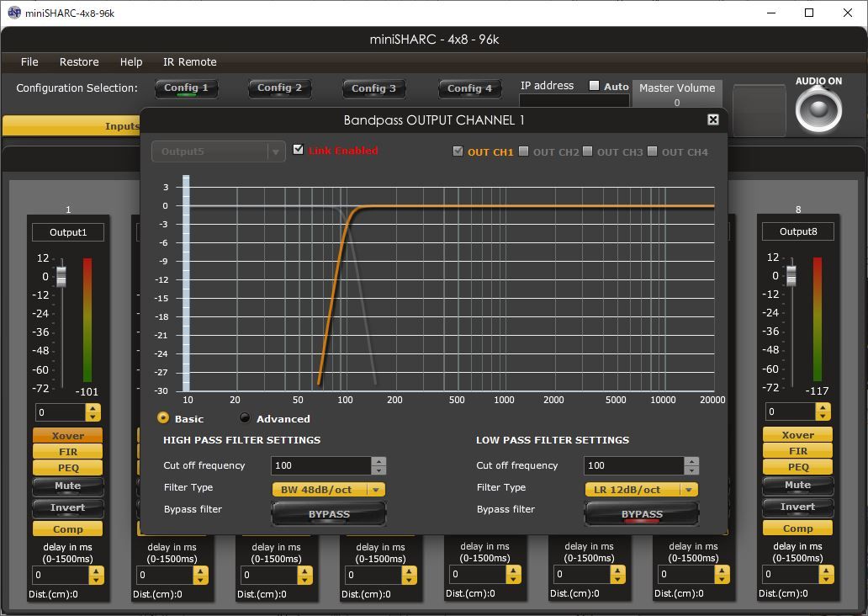The height and width of the screenshot is (616, 868).
Task: Open low pass Filter Type LR 12dB/oct dropdown
Action: [642, 490]
